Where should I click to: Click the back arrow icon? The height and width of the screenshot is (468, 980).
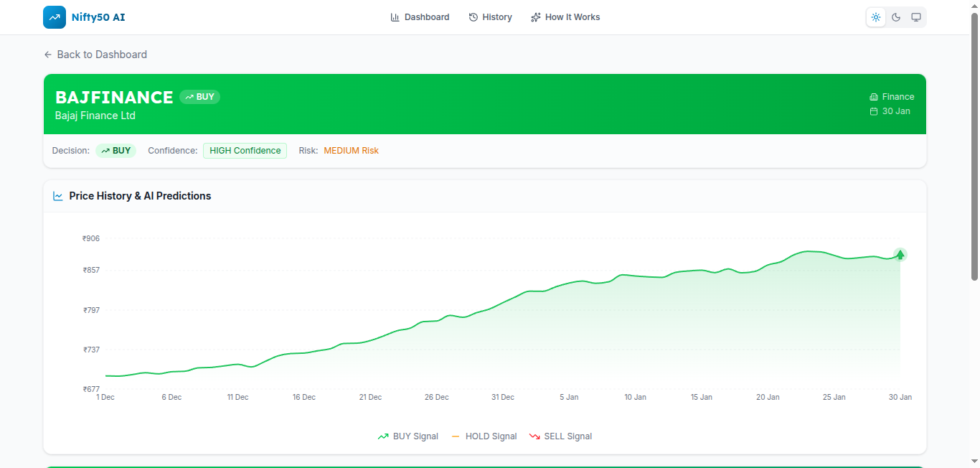(x=48, y=55)
